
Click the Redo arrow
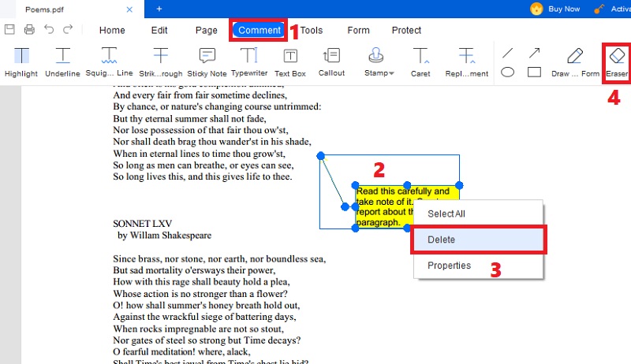tap(68, 29)
